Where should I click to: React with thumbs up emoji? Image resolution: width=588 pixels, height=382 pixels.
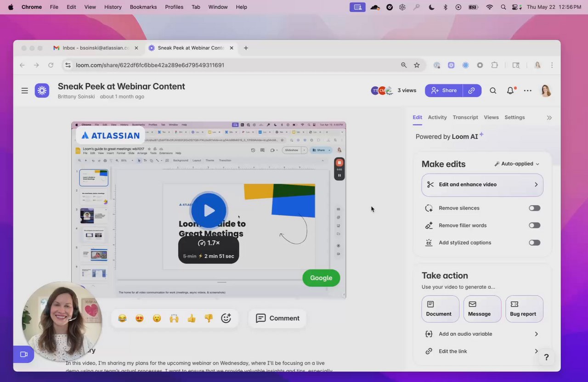(x=192, y=318)
